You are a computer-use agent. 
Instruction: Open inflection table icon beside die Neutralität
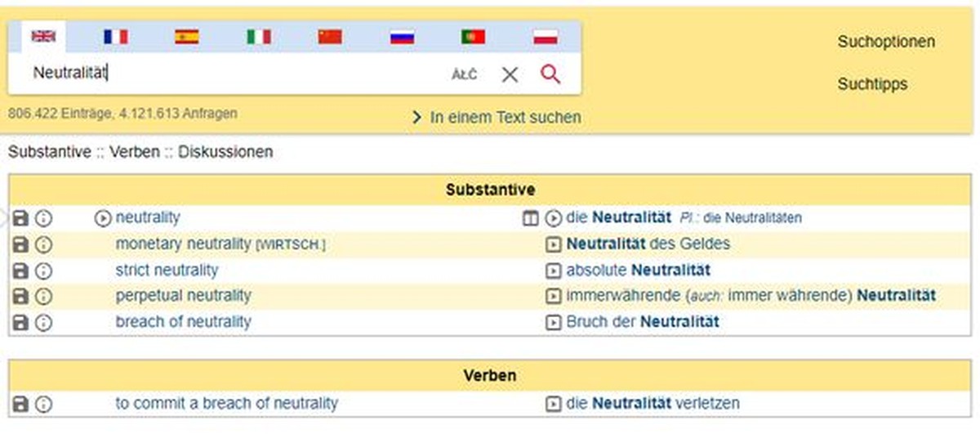[x=531, y=218]
